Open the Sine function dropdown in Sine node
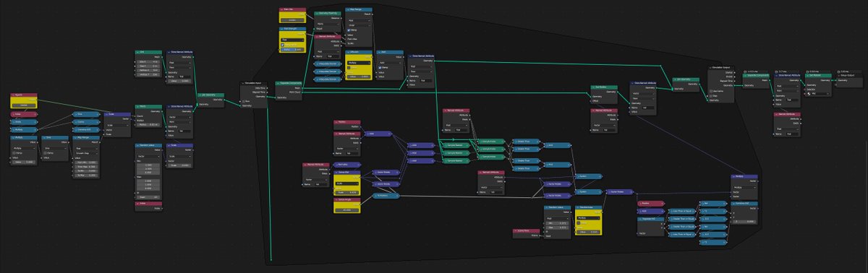Image resolution: width=868 pixels, height=273 pixels. click(x=55, y=148)
